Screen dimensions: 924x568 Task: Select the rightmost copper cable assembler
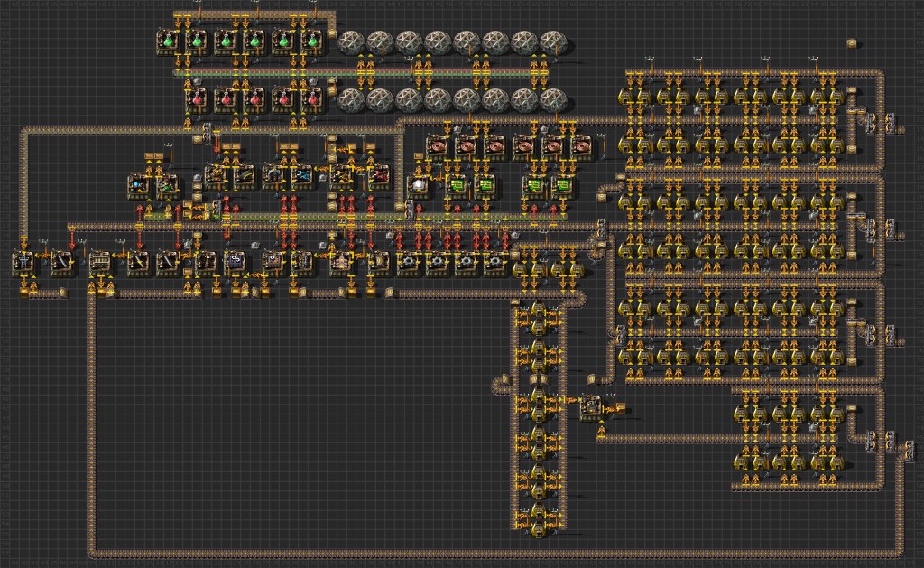click(581, 146)
